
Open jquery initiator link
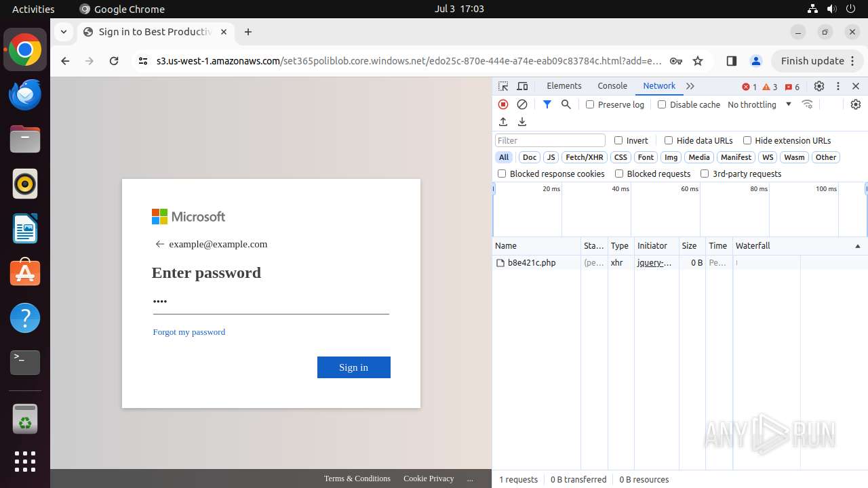click(654, 263)
